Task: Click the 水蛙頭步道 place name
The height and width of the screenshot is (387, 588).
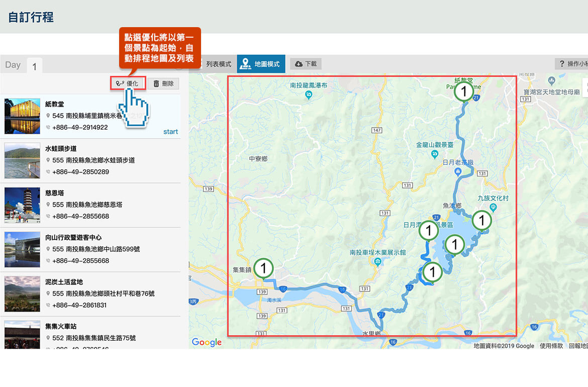Action: (61, 148)
